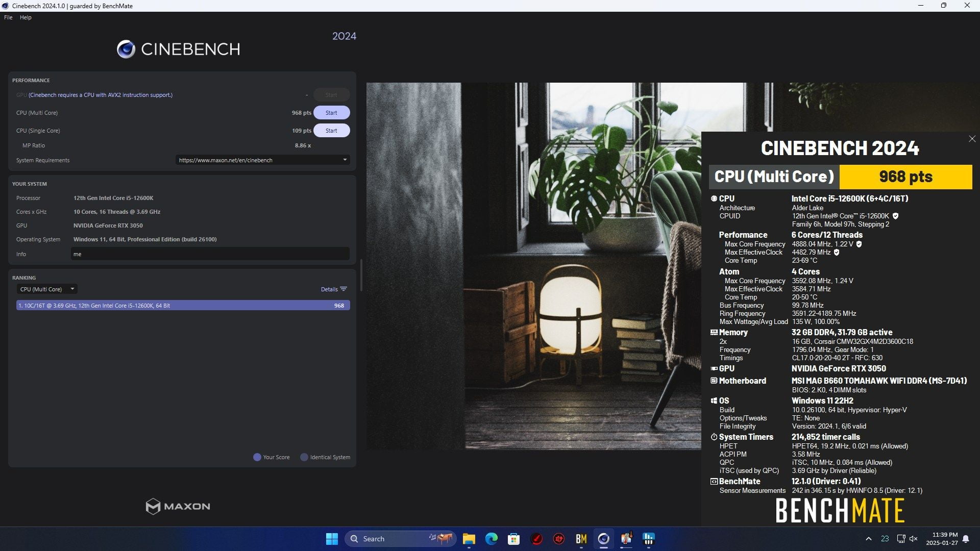Open the Windows Start menu
980x551 pixels.
pos(332,539)
